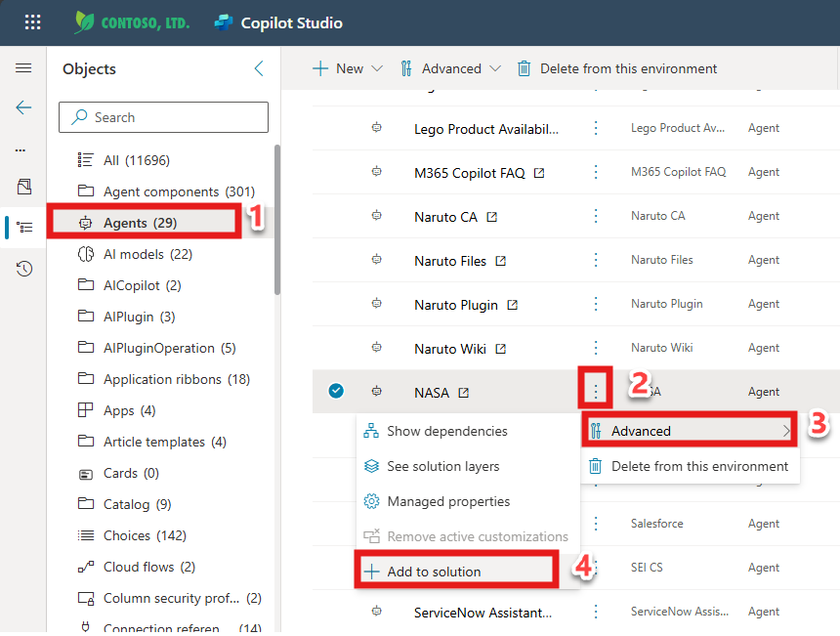Select AIPluginOperation (5) folder
The height and width of the screenshot is (636, 840).
pos(156,348)
